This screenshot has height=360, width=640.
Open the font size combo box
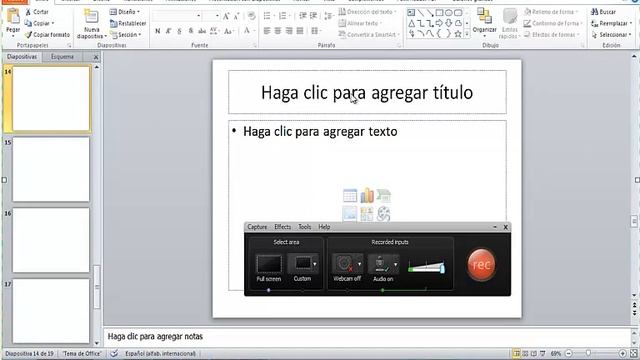click(212, 16)
